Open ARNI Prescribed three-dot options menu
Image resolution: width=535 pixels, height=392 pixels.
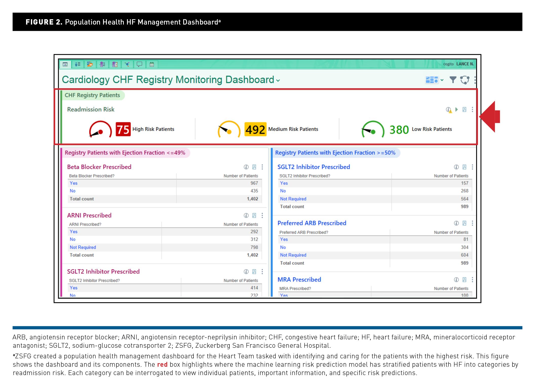point(262,215)
